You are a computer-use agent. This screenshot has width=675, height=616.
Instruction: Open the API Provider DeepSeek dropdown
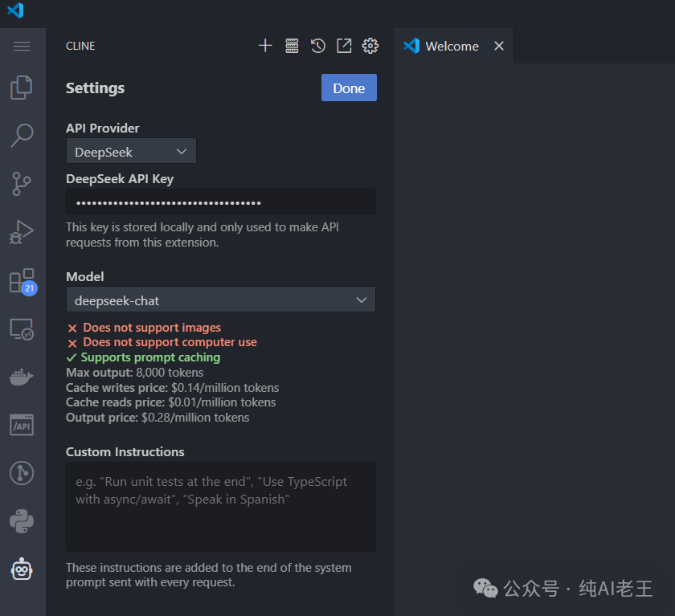click(x=131, y=151)
